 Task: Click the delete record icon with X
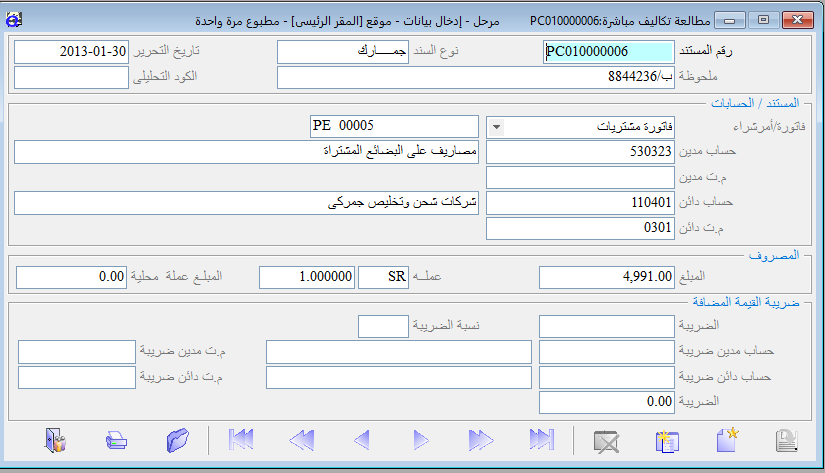pos(606,440)
